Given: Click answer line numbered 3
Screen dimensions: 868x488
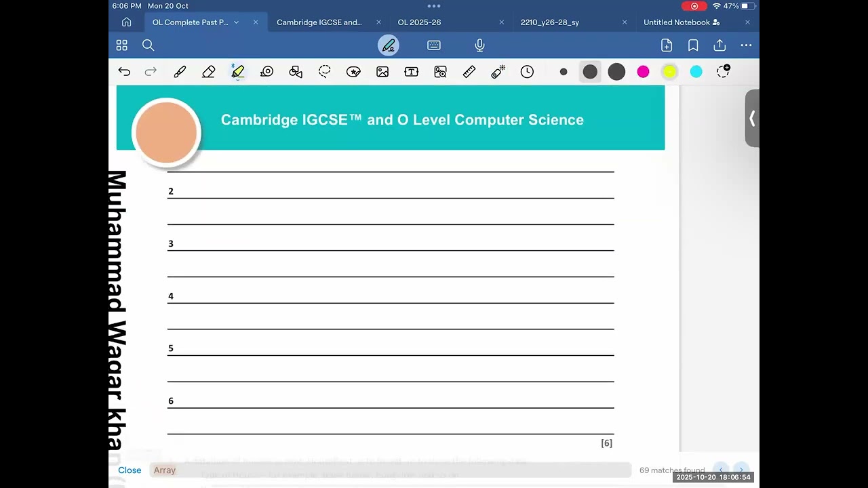Looking at the screenshot, I should (391, 244).
